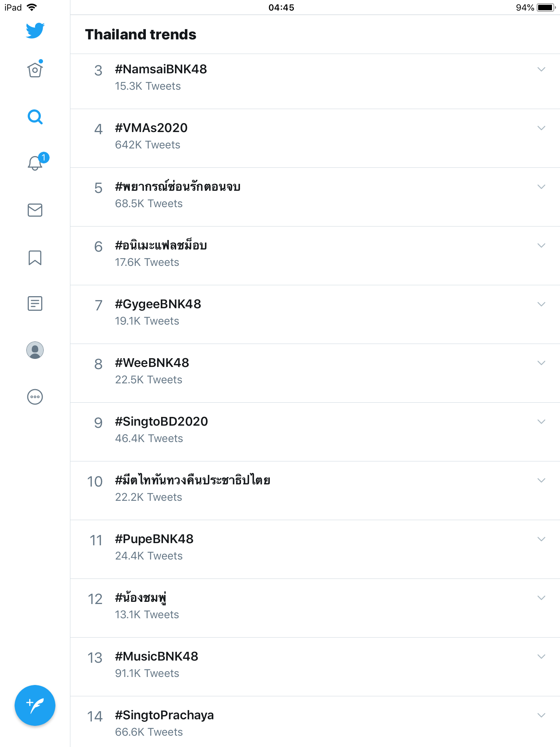The image size is (560, 747).
Task: Expand options for #NamsaiBNK48 trend
Action: (x=541, y=69)
